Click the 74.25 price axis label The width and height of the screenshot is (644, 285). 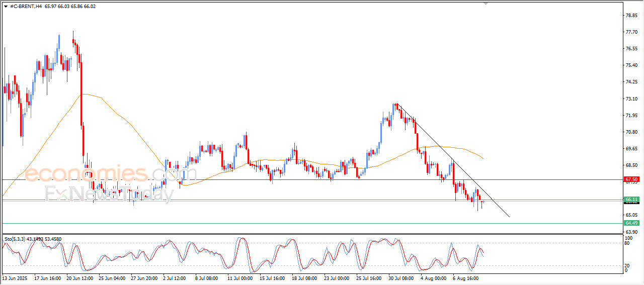point(631,82)
